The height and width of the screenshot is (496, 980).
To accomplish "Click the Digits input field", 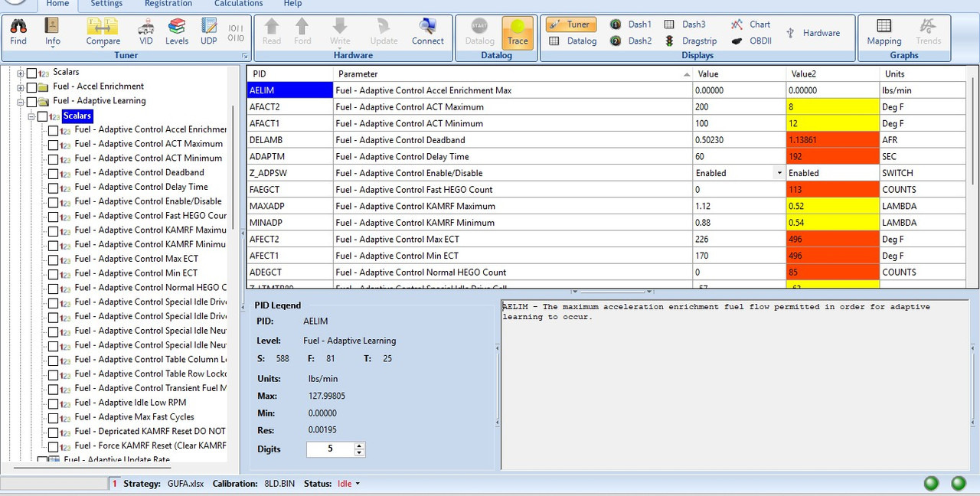I will click(330, 449).
